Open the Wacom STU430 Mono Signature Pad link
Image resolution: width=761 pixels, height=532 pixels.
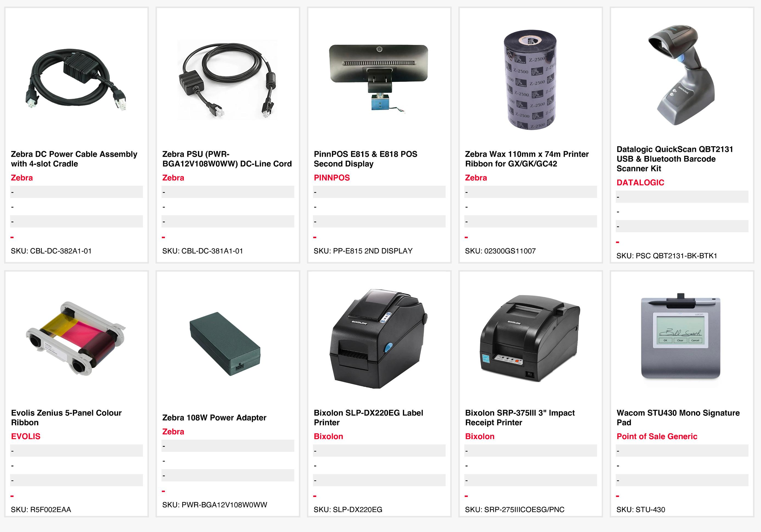pyautogui.click(x=678, y=417)
